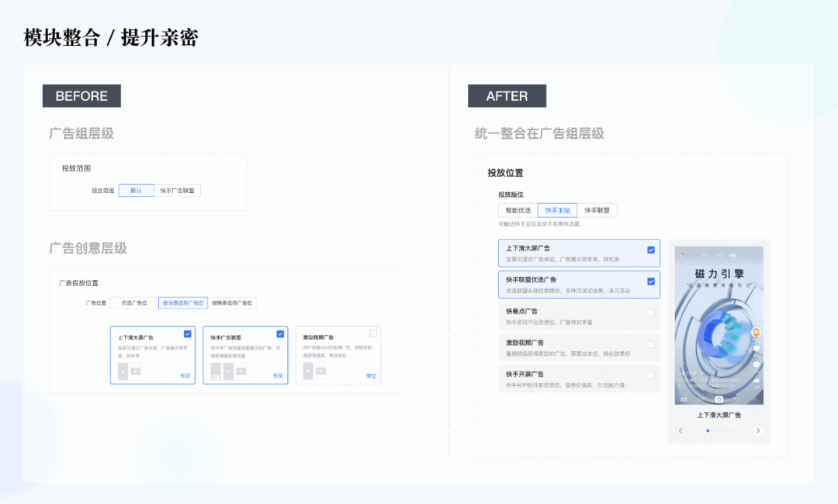838x504 pixels.
Task: Open 预览 link on 激励视频广告 card
Action: click(x=371, y=376)
